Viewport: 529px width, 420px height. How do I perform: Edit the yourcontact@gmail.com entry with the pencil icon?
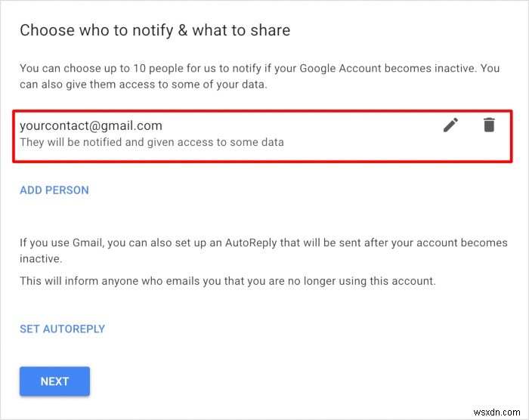tap(450, 125)
